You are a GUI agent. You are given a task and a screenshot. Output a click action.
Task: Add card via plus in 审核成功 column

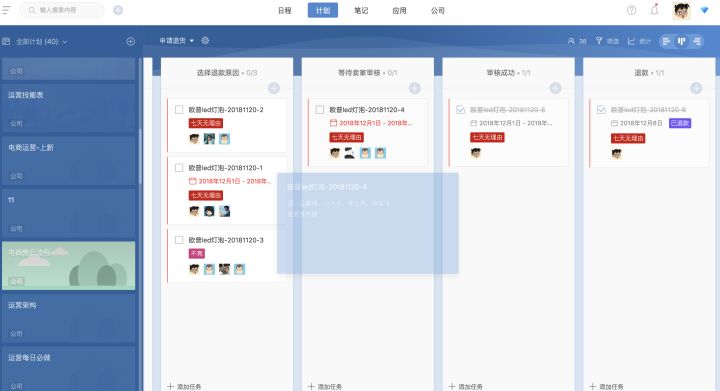[556, 88]
